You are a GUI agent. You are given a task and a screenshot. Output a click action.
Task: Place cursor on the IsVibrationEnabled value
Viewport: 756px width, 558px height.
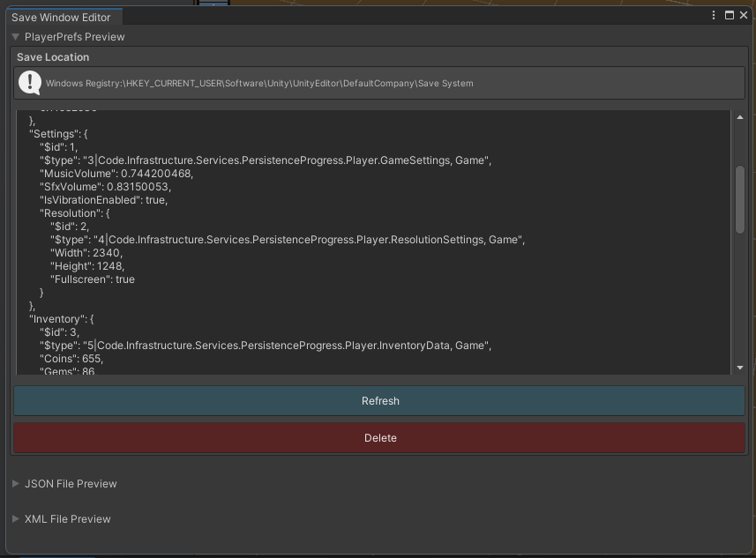point(155,200)
